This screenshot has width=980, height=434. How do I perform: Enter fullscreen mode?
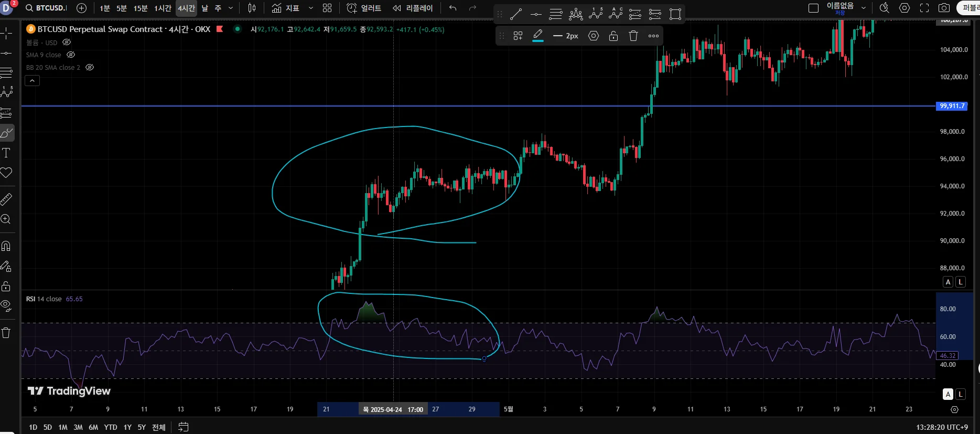(924, 8)
